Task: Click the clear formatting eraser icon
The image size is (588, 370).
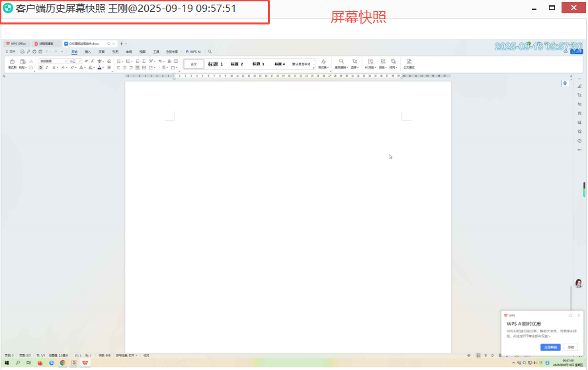Action: click(x=108, y=61)
